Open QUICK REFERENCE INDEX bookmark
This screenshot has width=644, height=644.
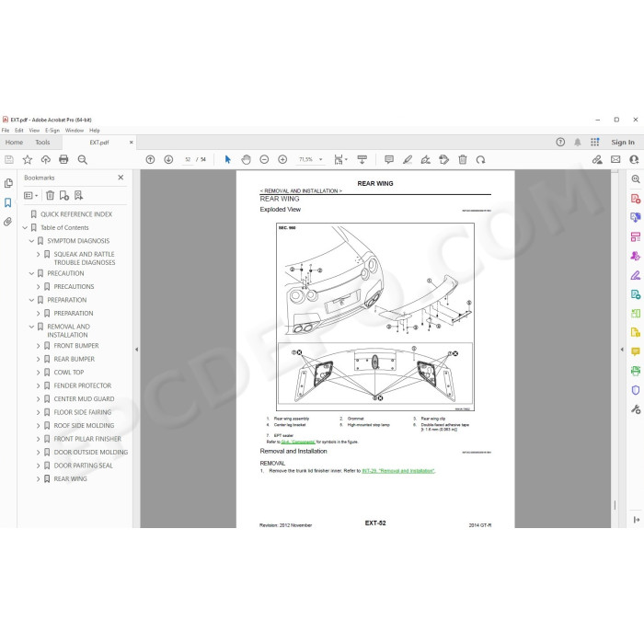pos(76,214)
